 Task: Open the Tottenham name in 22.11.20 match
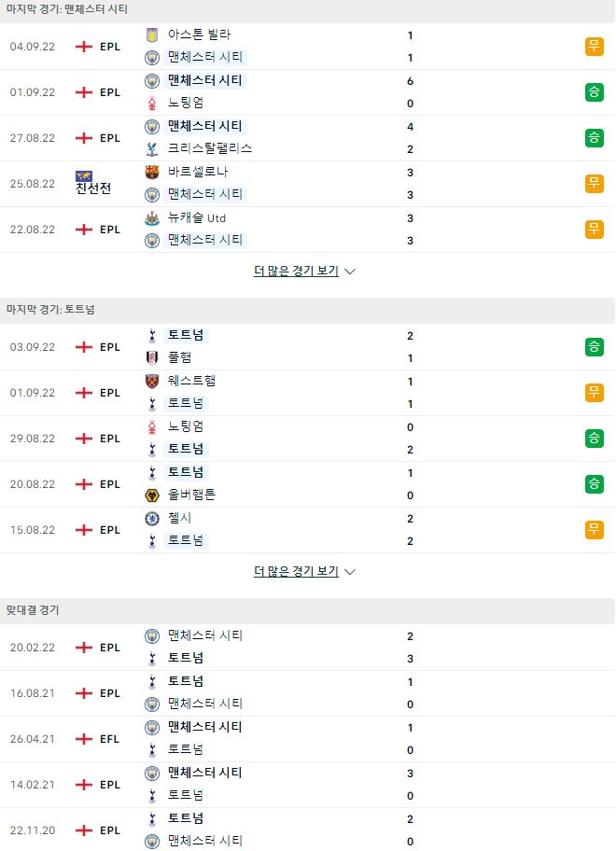[x=186, y=818]
